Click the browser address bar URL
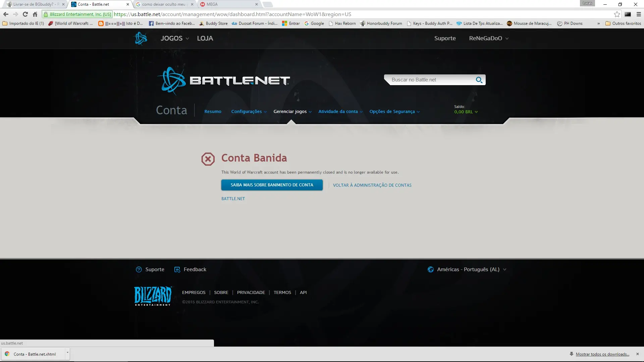Screen dimensions: 644x362 (x=232, y=14)
